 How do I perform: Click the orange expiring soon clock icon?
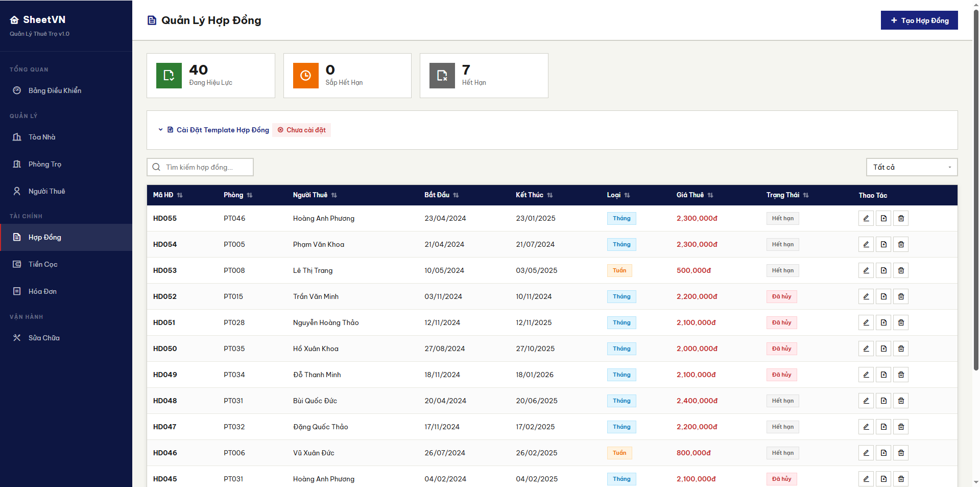305,76
